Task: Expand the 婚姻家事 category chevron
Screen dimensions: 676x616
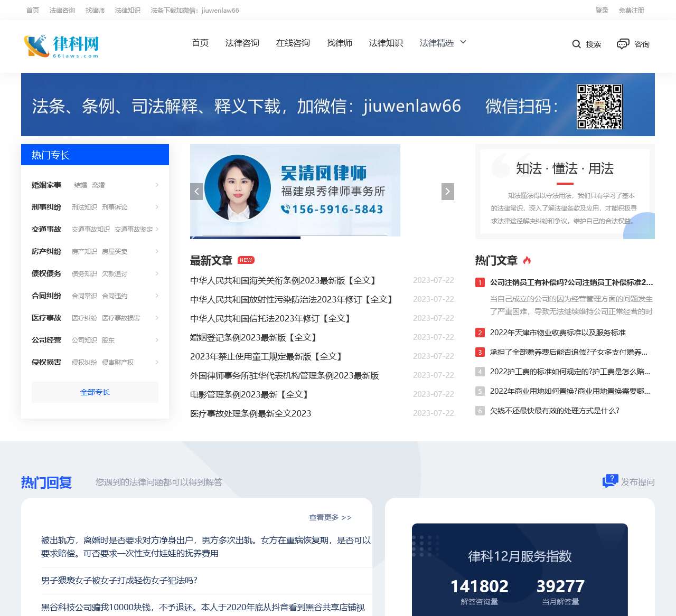Action: 157,185
